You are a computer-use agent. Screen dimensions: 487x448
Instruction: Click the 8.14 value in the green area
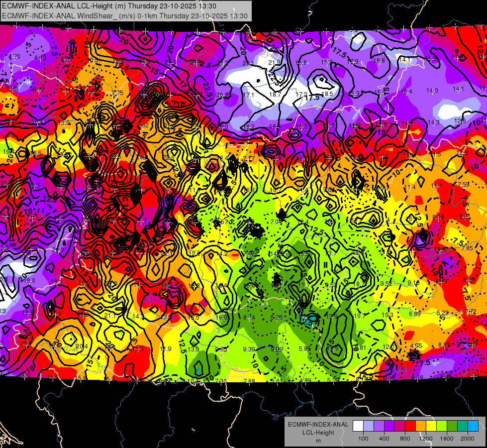[x=249, y=318]
